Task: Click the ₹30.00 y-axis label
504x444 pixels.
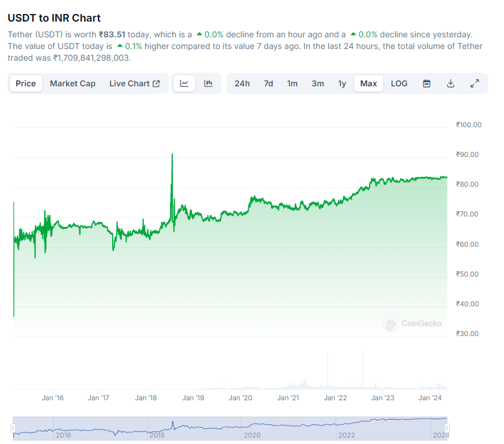Action: click(x=467, y=334)
